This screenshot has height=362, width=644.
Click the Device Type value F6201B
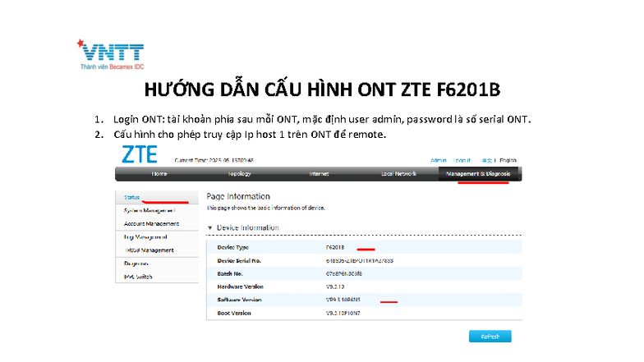pos(335,248)
